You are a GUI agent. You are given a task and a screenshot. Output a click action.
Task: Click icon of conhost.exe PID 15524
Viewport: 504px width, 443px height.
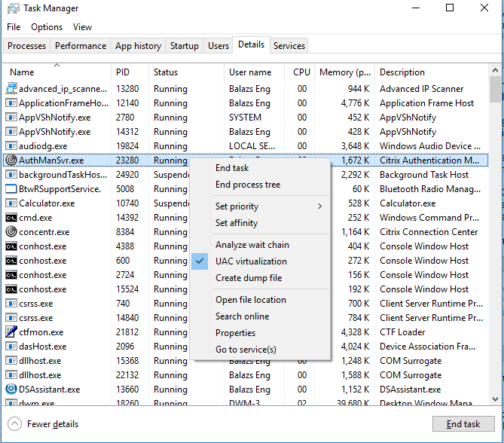click(11, 289)
